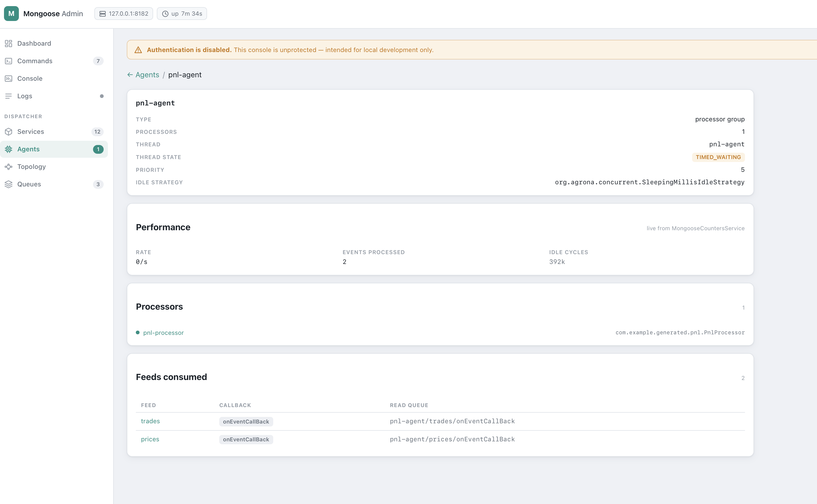The height and width of the screenshot is (504, 817).
Task: Click the Logs lines icon
Action: click(x=9, y=96)
